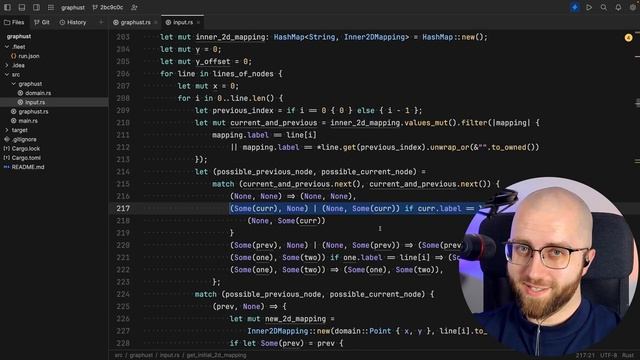
Task: Add a new panel tab with plus
Action: click(101, 22)
